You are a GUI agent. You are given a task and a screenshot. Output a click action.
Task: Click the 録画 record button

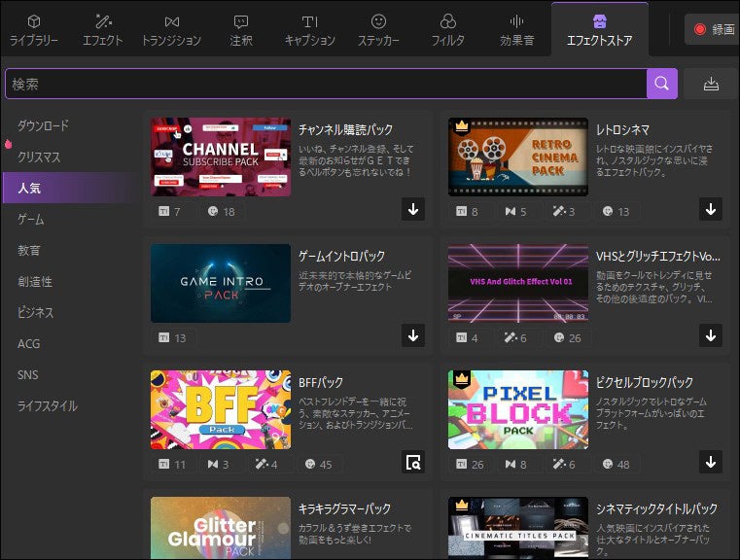pos(714,29)
